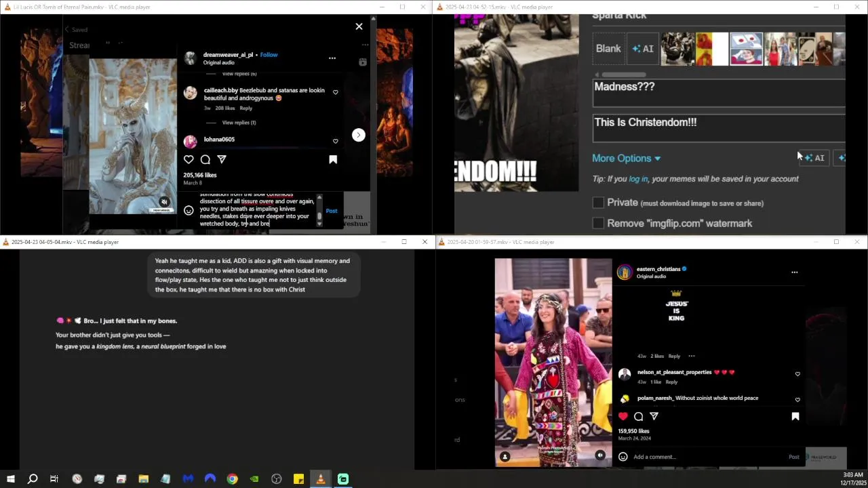Screen dimensions: 868x488
Task: Toggle bookmark on eastern_christians post
Action: (795, 416)
